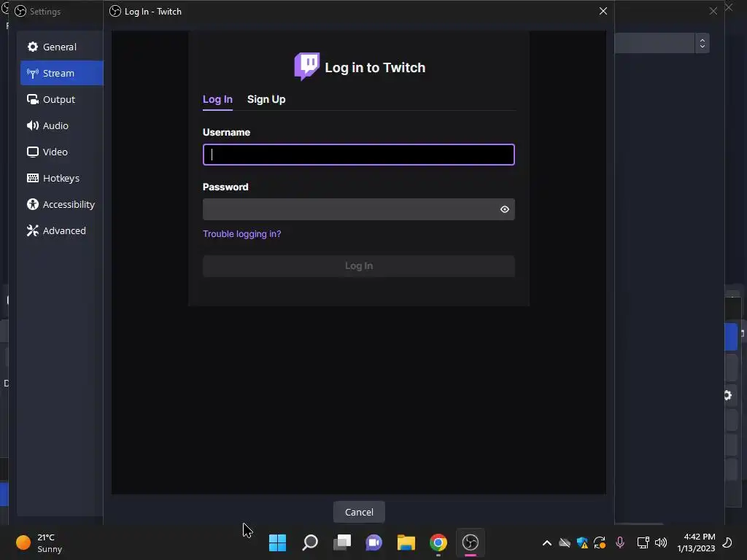
Task: Switch to Google Chrome on taskbar
Action: 438,542
